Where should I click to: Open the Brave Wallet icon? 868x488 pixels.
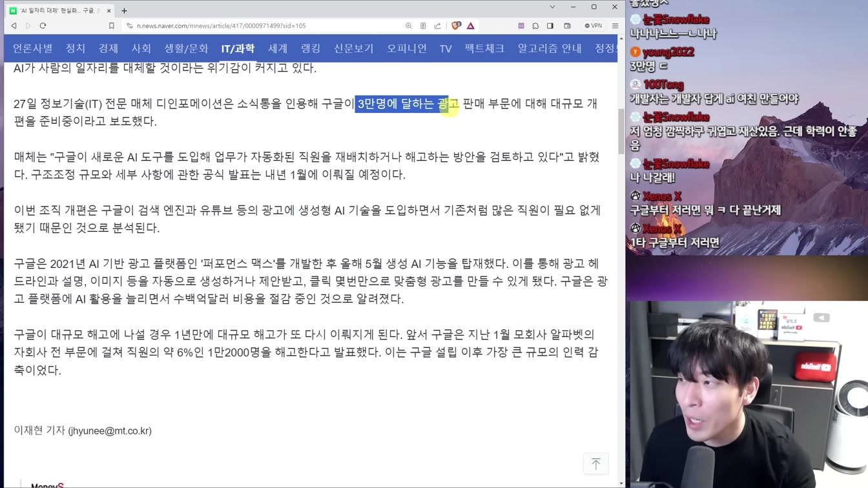click(x=567, y=26)
